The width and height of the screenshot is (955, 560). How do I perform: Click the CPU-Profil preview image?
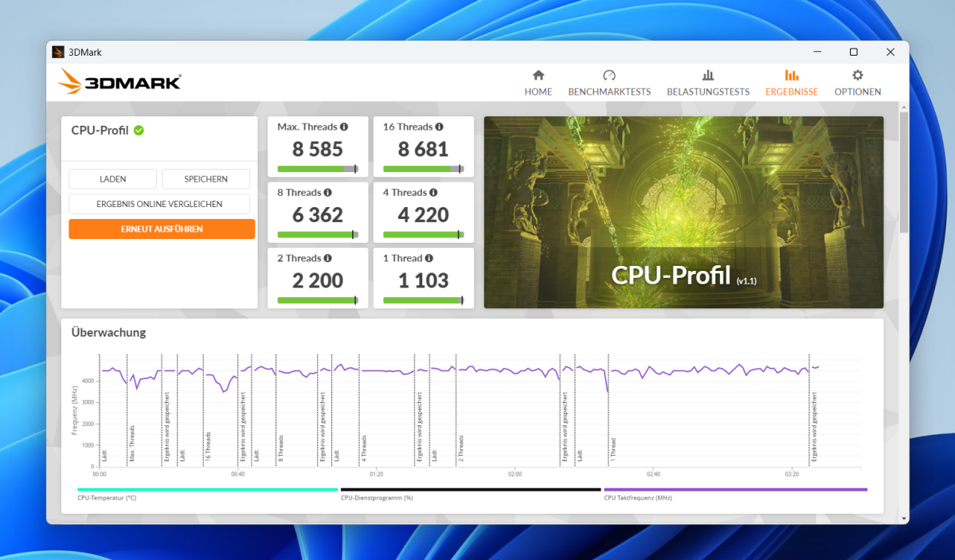click(683, 212)
